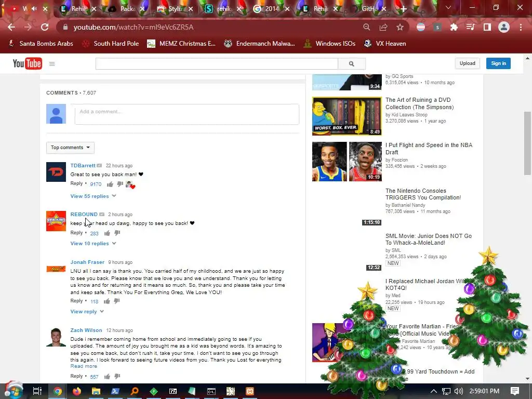The width and height of the screenshot is (532, 399).
Task: Open the notification center icon
Action: [x=515, y=391]
